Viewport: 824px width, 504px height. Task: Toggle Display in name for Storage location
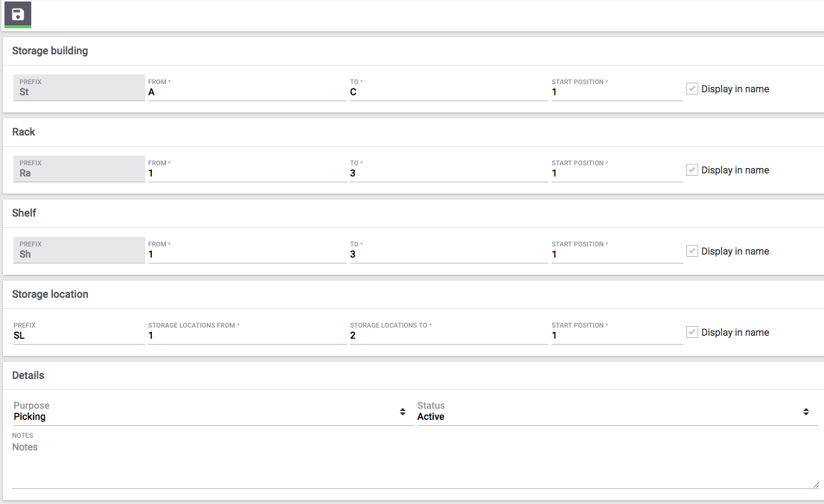(692, 332)
